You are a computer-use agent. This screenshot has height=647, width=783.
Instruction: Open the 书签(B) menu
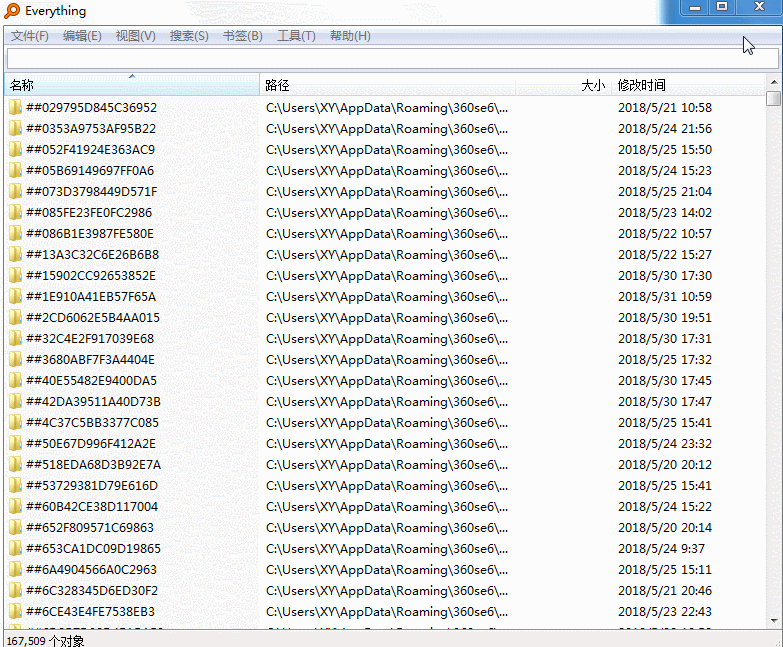(242, 36)
